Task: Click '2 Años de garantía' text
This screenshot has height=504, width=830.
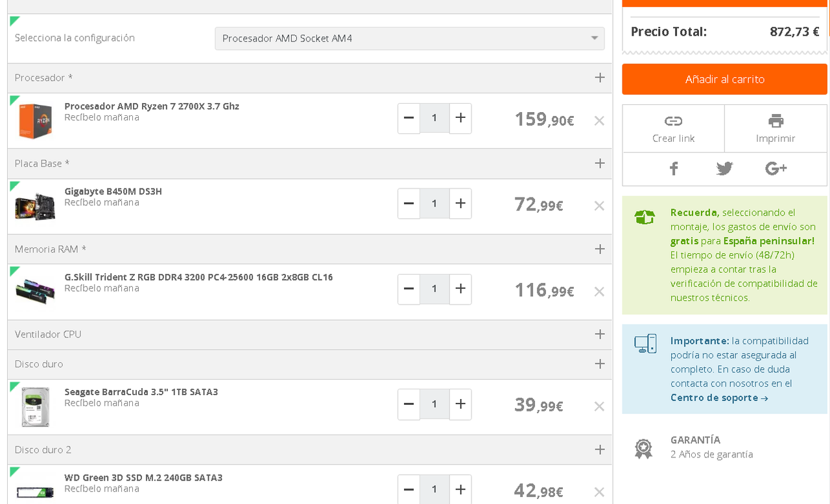Action: tap(711, 455)
